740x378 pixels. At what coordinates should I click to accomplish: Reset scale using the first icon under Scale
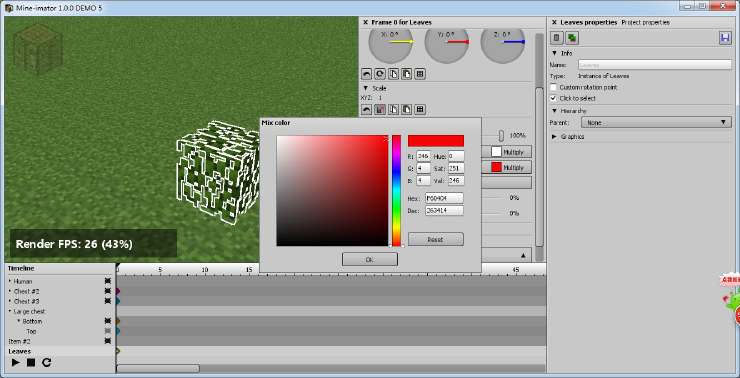pyautogui.click(x=366, y=110)
